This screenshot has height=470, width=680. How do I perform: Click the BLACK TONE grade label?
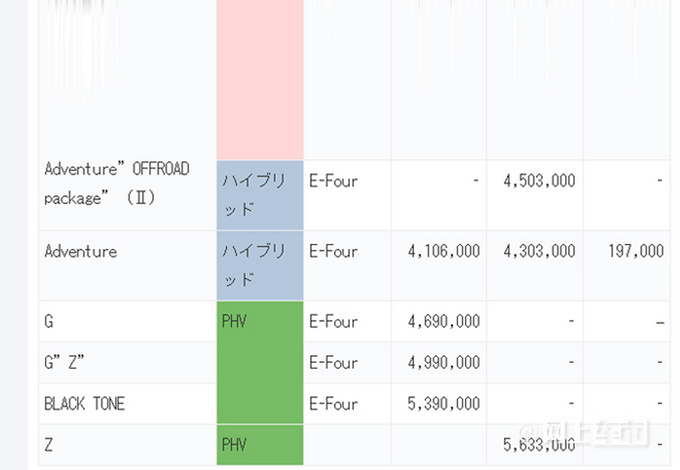click(x=128, y=404)
